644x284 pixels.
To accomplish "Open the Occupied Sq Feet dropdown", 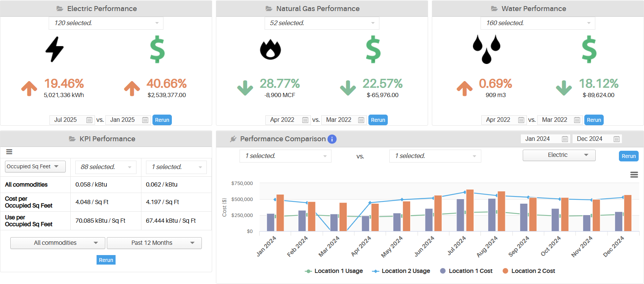I will [35, 166].
